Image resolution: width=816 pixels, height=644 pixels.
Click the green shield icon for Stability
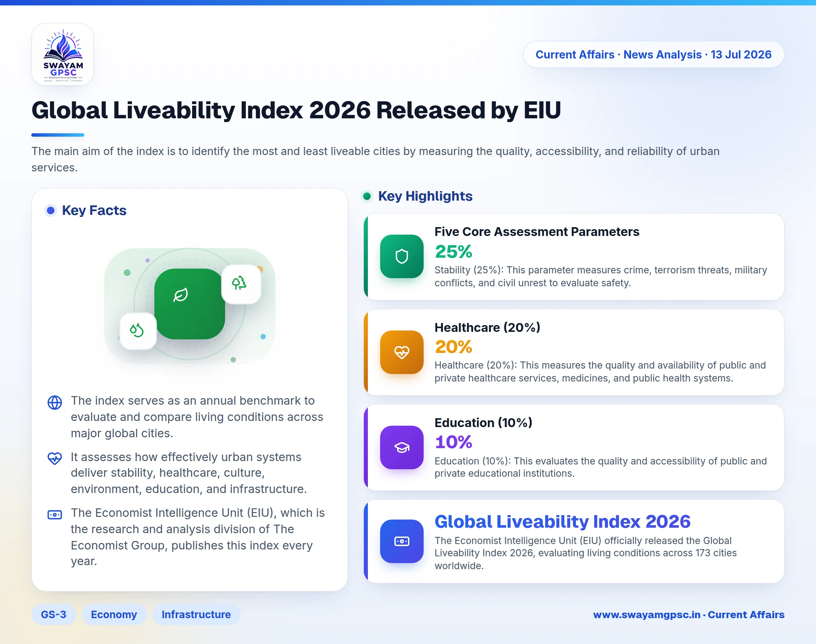pyautogui.click(x=402, y=256)
